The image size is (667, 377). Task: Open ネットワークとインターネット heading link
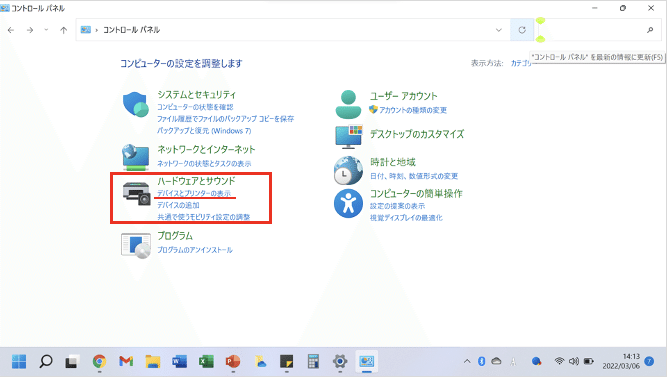(206, 149)
